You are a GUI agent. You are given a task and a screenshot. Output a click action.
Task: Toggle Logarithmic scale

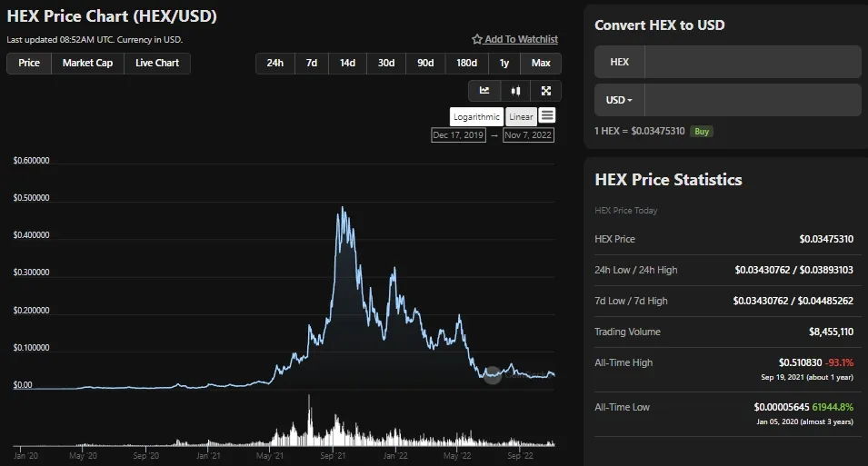(x=476, y=117)
